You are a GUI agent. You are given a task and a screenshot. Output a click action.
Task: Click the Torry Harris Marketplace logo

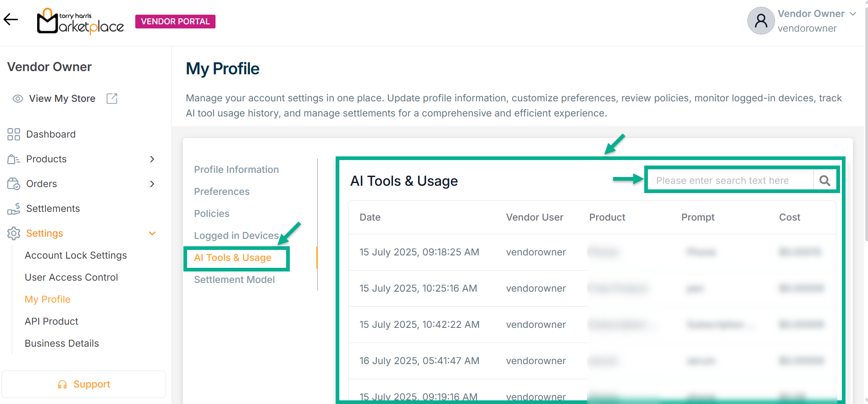(x=80, y=22)
